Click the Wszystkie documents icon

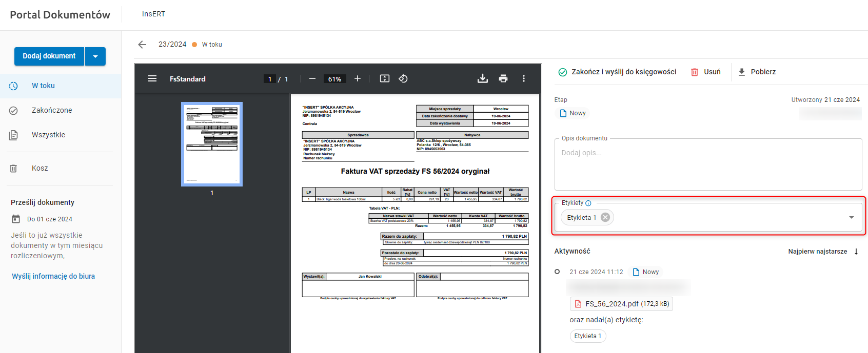[13, 135]
